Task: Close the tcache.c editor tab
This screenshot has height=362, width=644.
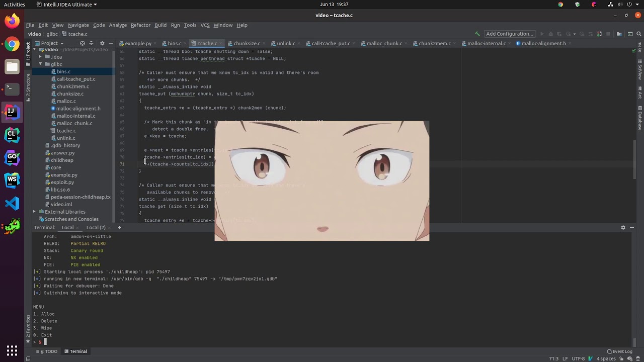Action: 221,43
